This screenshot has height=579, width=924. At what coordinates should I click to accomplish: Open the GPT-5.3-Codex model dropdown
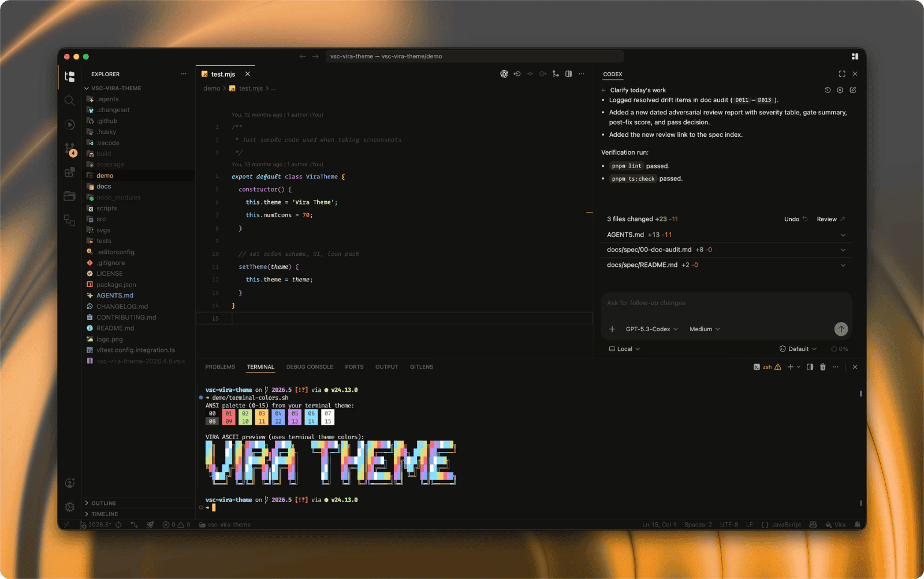coord(652,329)
